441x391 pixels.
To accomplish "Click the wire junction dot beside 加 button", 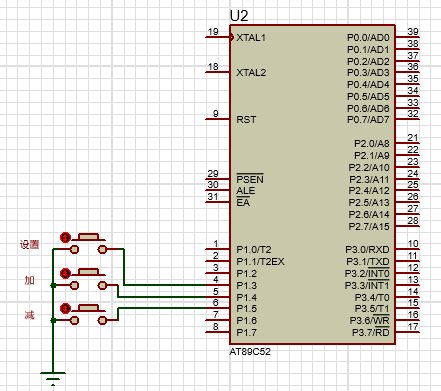I will pyautogui.click(x=53, y=285).
